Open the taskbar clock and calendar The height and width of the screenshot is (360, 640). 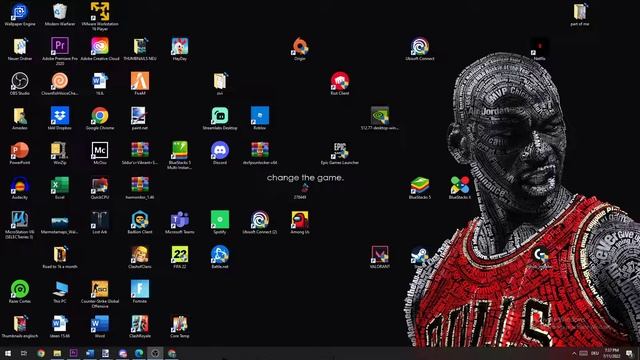[611, 353]
